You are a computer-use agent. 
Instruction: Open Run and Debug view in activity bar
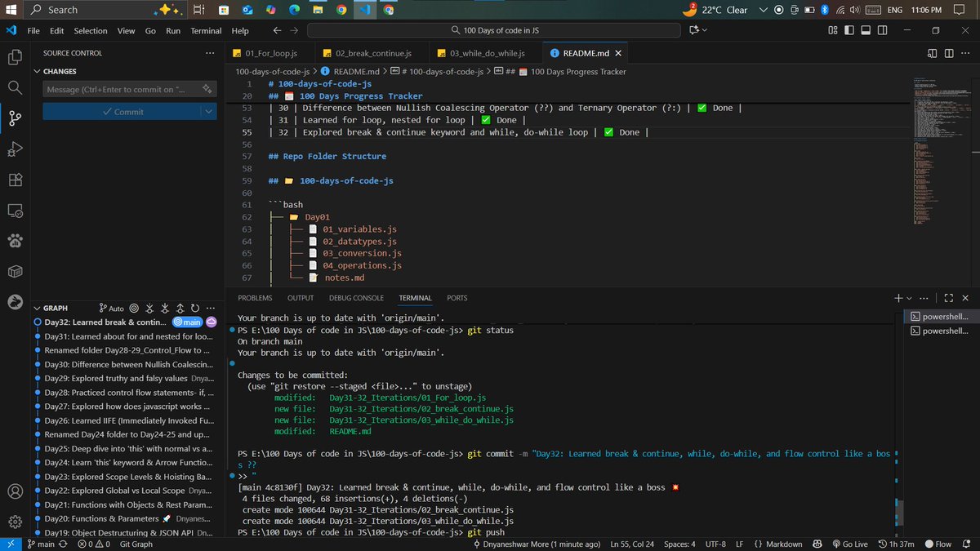pyautogui.click(x=15, y=149)
